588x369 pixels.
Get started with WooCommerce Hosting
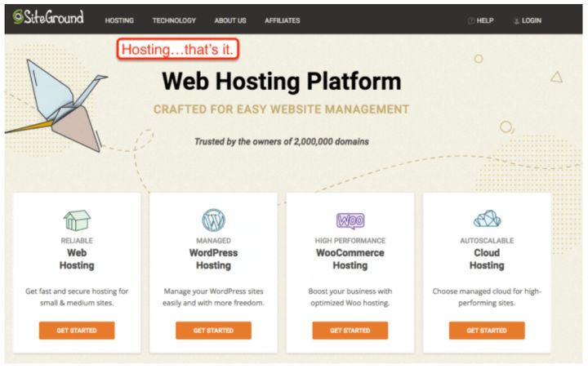pyautogui.click(x=350, y=331)
